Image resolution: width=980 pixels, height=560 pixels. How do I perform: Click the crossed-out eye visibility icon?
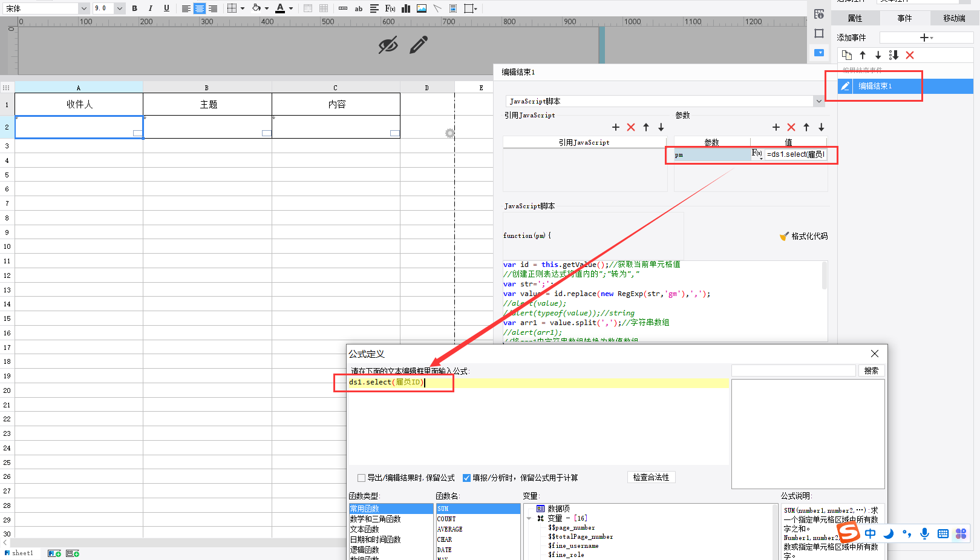pos(388,45)
